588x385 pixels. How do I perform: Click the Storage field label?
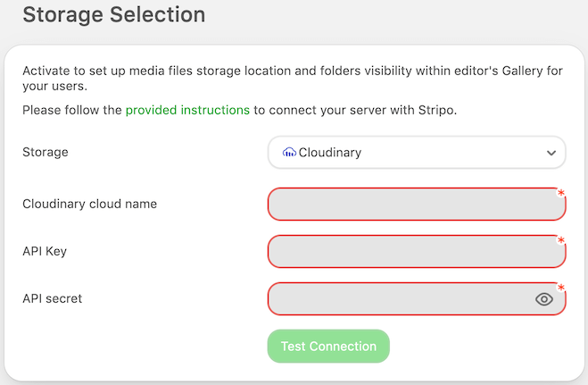46,152
